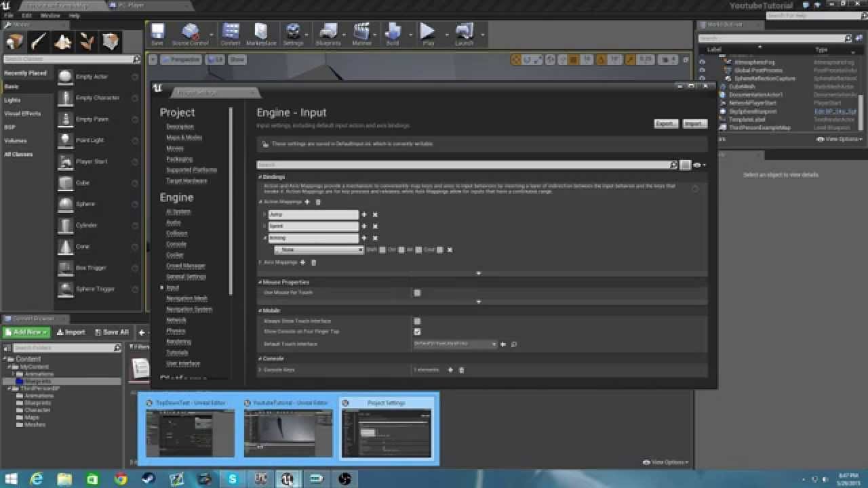868x488 pixels.
Task: Toggle the Shift modifier checkbox
Action: click(x=382, y=250)
